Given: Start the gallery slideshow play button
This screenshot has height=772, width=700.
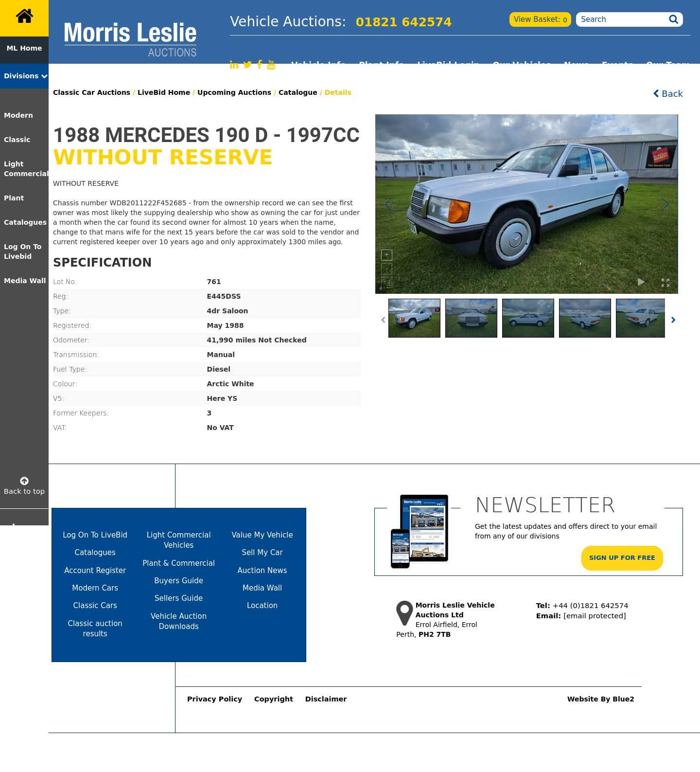Looking at the screenshot, I should point(641,282).
